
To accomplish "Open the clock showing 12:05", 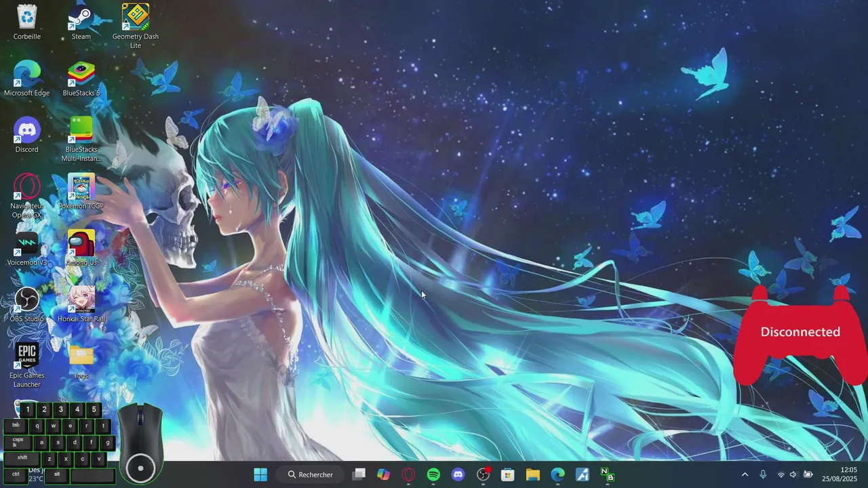I will [x=840, y=474].
